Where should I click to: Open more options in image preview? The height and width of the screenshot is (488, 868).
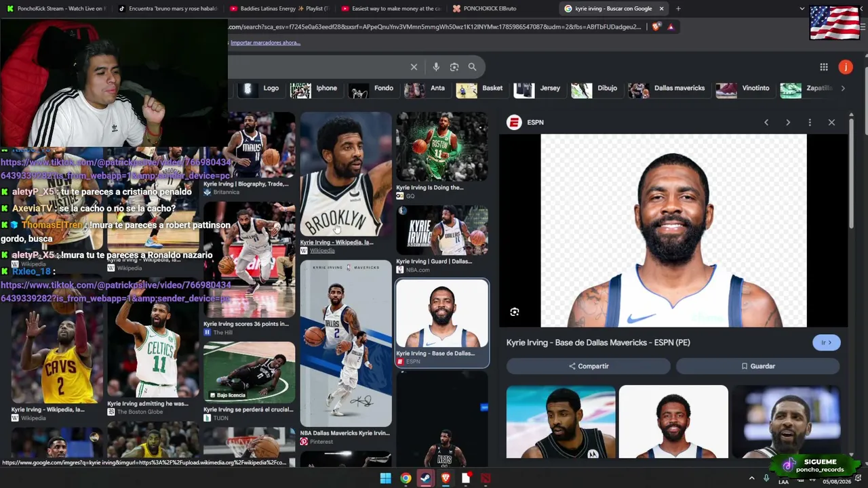810,123
